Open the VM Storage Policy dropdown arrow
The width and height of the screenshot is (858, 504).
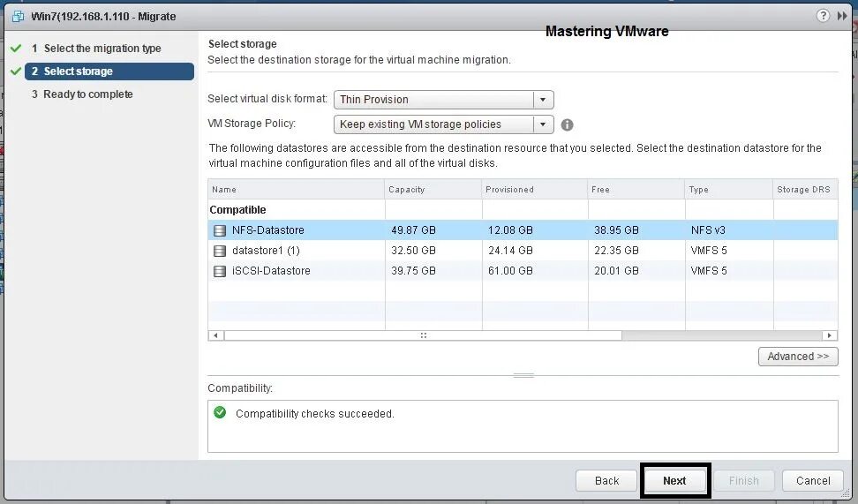click(x=543, y=124)
